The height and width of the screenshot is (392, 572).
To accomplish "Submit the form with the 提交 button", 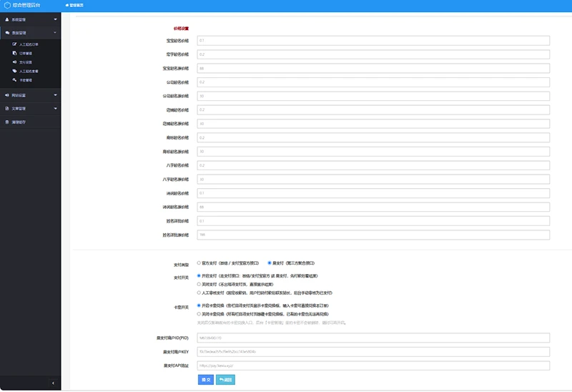I will pos(206,380).
